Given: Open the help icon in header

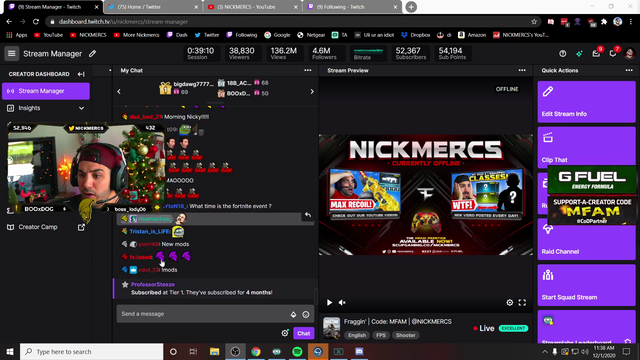Looking at the screenshot, I should [x=562, y=53].
